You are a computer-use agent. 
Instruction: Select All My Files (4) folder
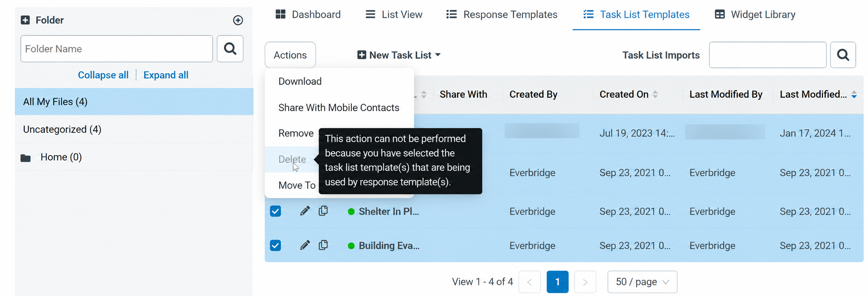click(x=134, y=101)
